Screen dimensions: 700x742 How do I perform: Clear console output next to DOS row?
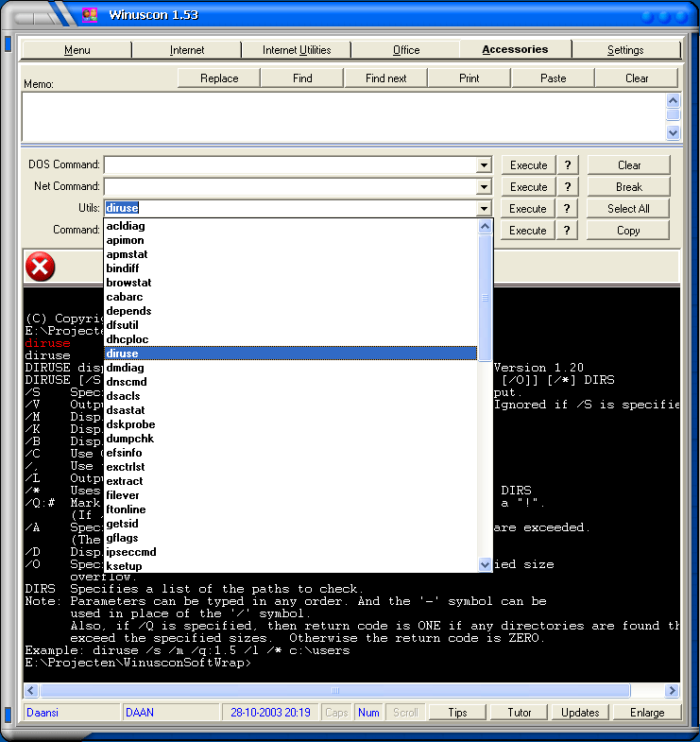pos(629,165)
